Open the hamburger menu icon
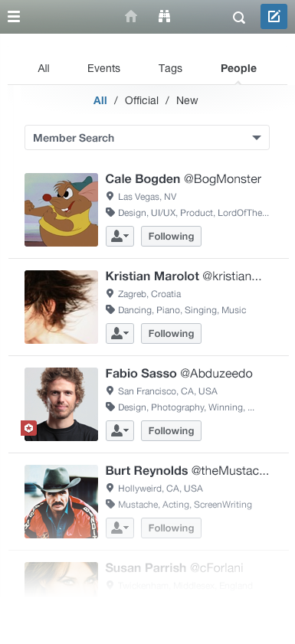This screenshot has width=295, height=644. coord(14,16)
